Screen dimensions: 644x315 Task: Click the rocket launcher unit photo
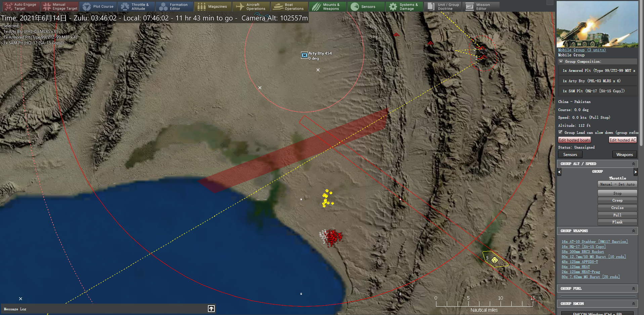(597, 24)
